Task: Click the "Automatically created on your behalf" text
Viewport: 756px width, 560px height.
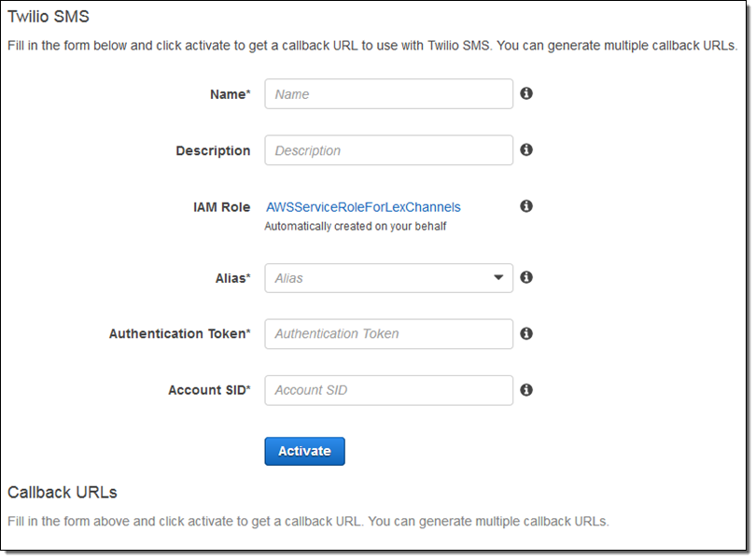Action: (356, 226)
